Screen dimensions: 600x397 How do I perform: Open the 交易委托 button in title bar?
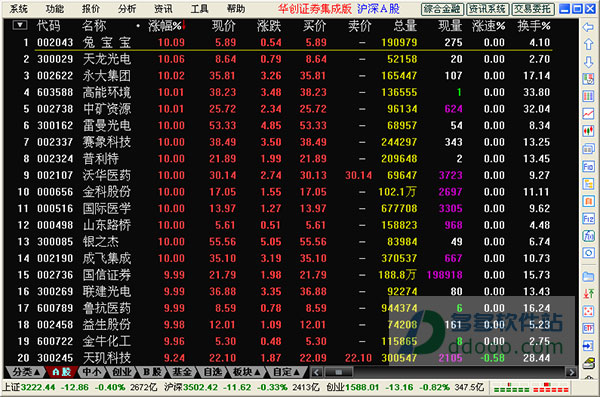coord(533,9)
